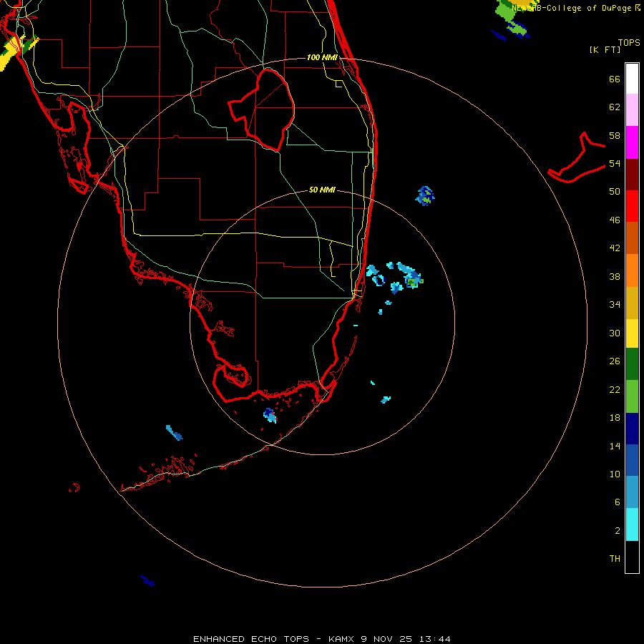Image resolution: width=644 pixels, height=644 pixels.
Task: Click the 'ENHANCED ECHO TOPS - KAMX' caption
Action: pos(275,639)
